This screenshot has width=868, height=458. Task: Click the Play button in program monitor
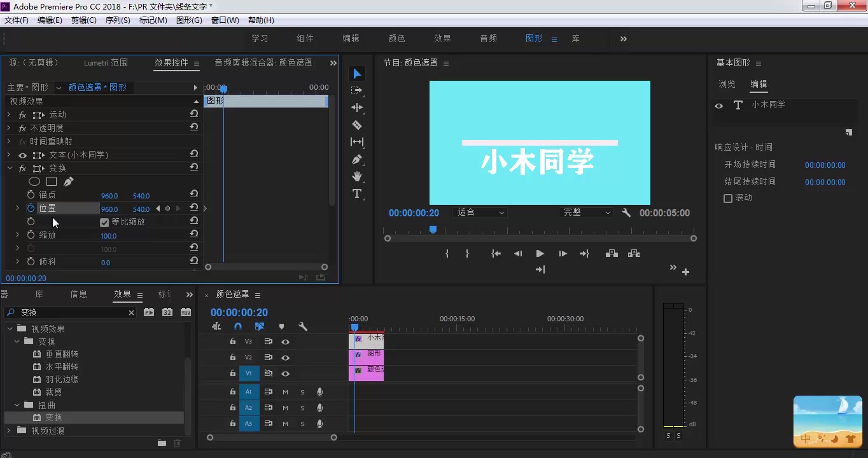point(540,253)
